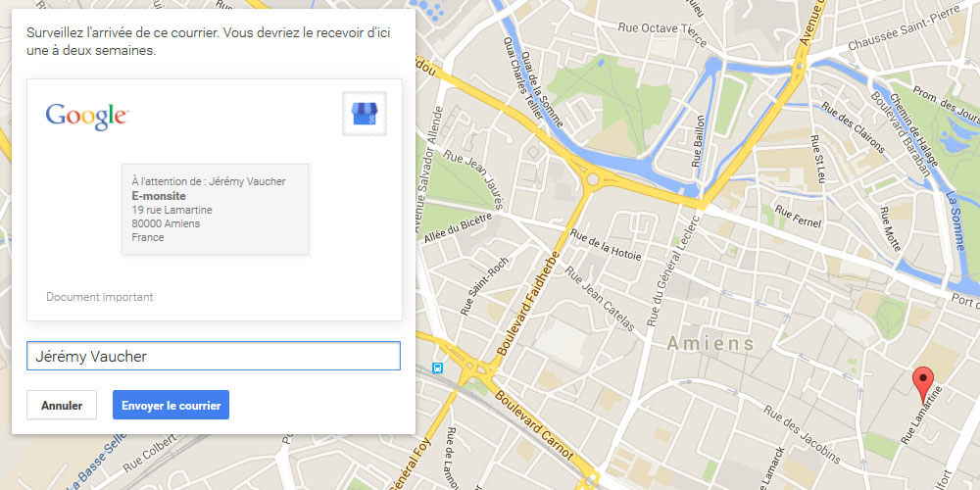
Task: Click the Quai de la Somme label
Action: pos(544,89)
